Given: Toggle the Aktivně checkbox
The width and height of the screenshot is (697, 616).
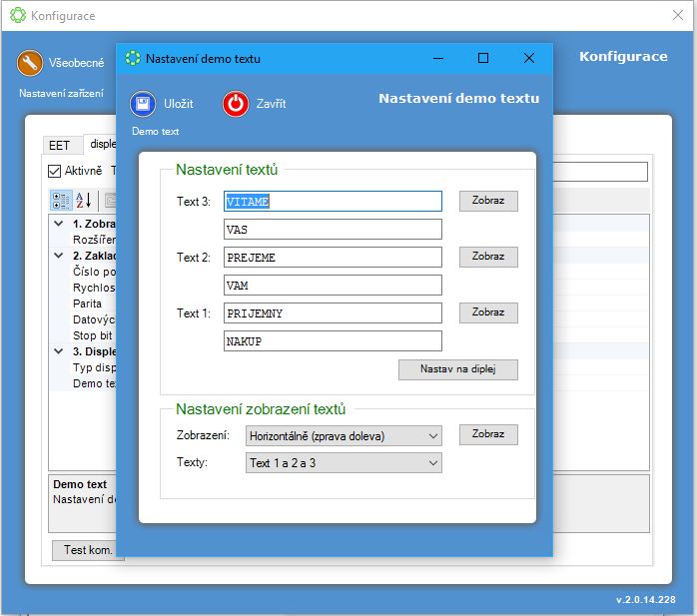Looking at the screenshot, I should [x=56, y=171].
